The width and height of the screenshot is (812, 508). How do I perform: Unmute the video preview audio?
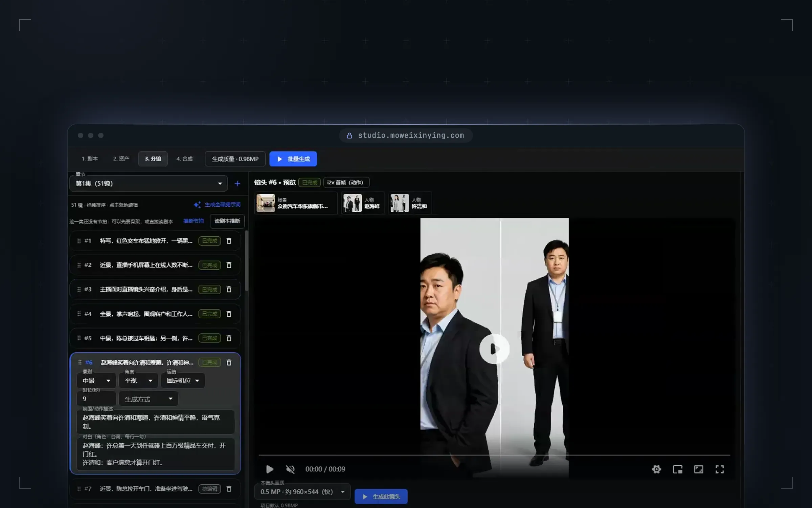point(290,469)
